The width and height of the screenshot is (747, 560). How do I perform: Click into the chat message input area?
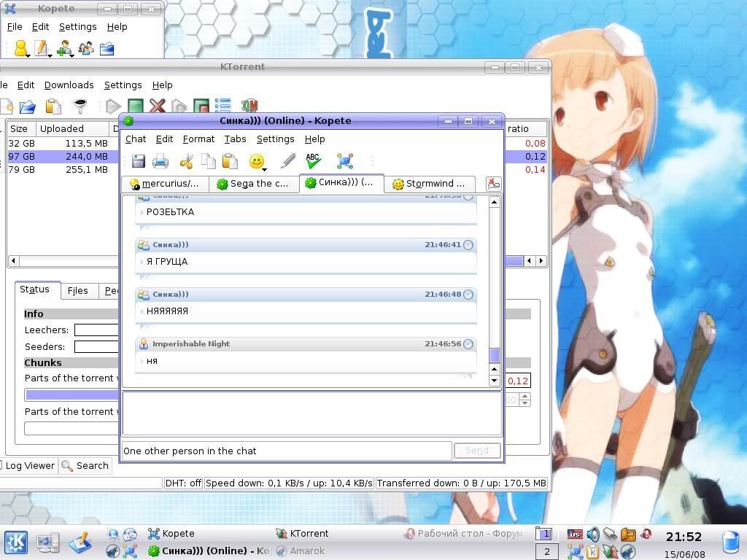coord(311,413)
